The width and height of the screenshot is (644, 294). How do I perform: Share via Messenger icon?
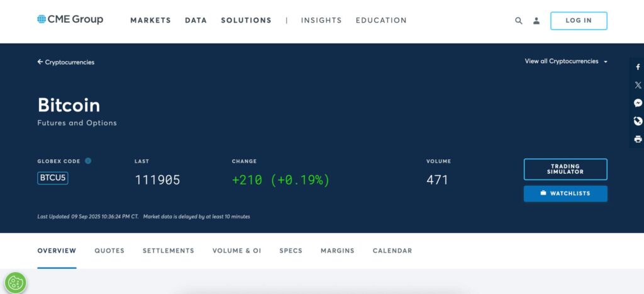638,103
